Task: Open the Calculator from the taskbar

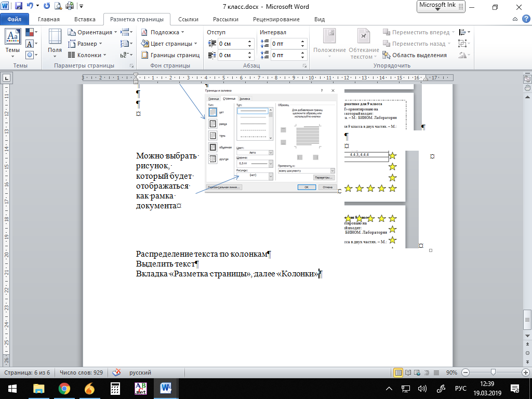Action: tap(115, 388)
